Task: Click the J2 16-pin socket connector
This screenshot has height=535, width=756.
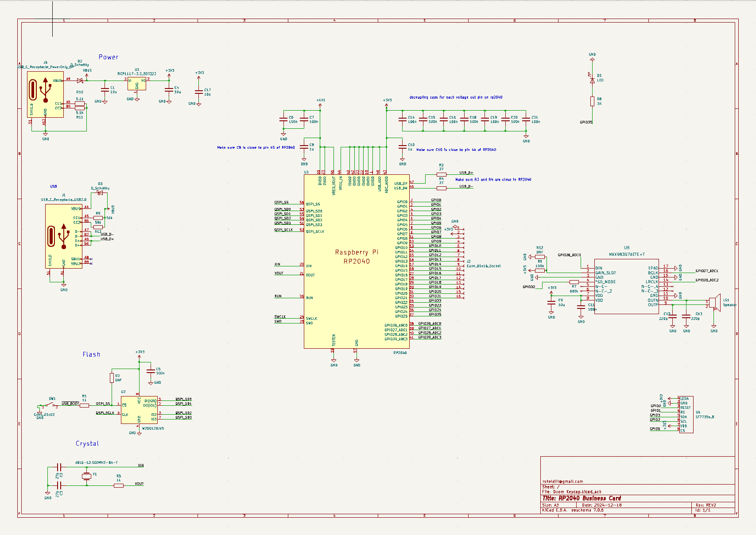Action: [461, 263]
